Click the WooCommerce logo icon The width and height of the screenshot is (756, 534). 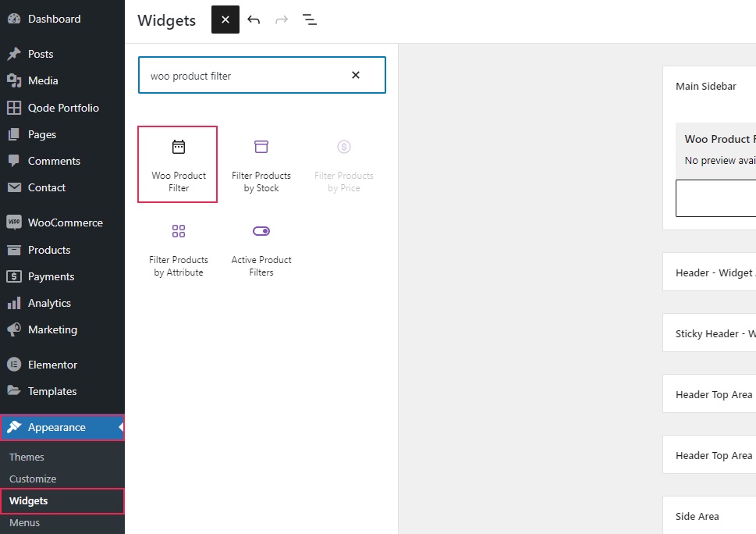click(14, 222)
